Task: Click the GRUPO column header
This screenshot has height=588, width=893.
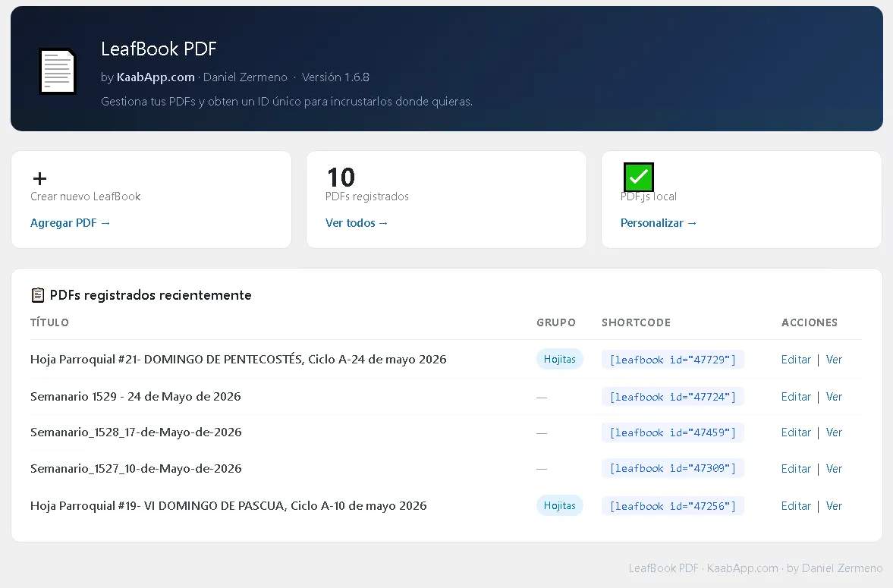Action: tap(556, 322)
